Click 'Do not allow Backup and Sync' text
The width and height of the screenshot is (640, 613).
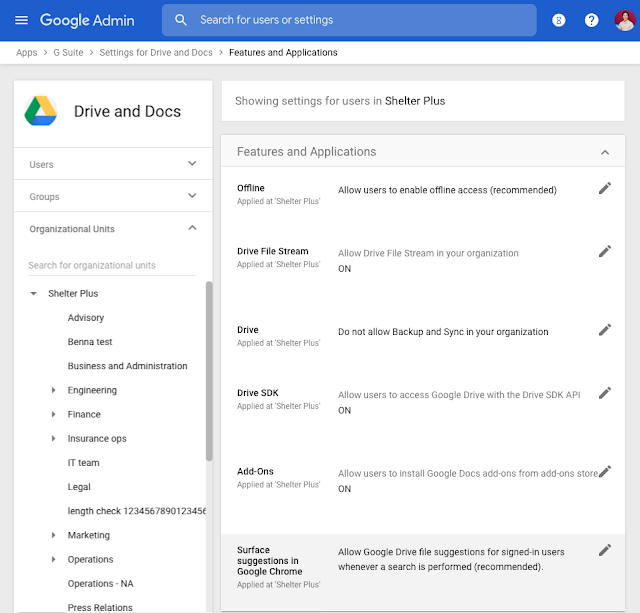443,332
